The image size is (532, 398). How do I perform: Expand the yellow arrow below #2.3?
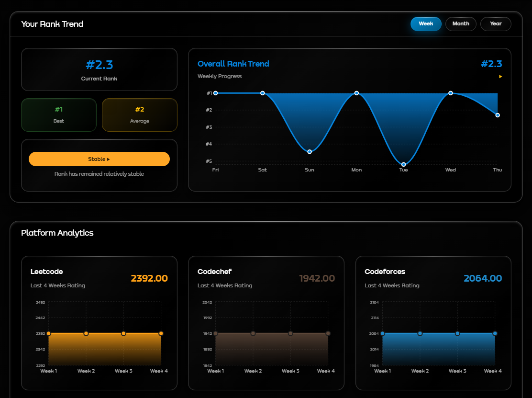(x=500, y=76)
